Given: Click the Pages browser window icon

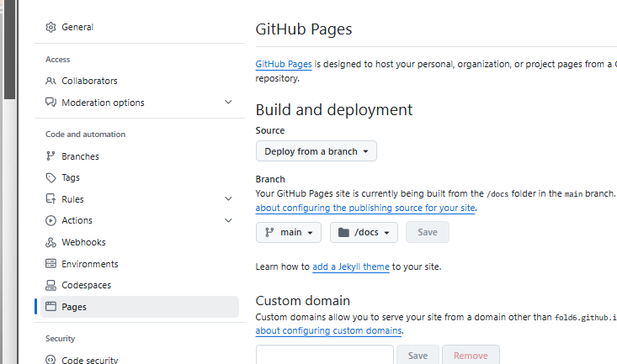Looking at the screenshot, I should pos(51,307).
